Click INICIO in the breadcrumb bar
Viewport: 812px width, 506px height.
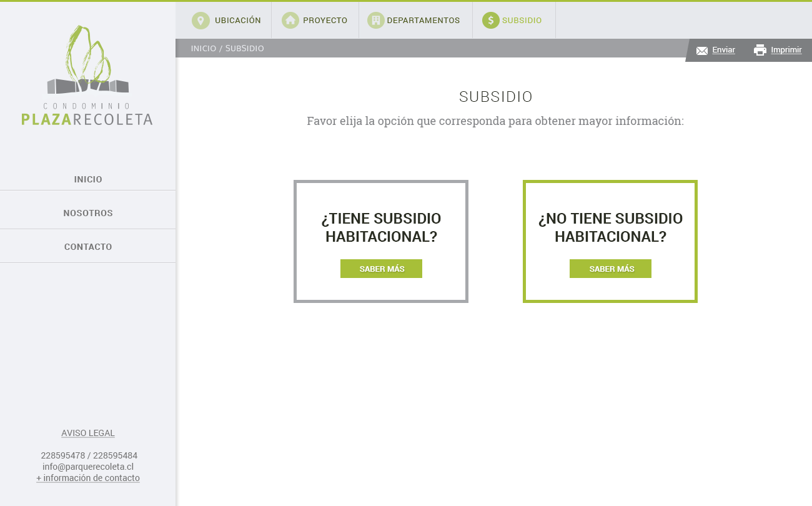tap(204, 48)
